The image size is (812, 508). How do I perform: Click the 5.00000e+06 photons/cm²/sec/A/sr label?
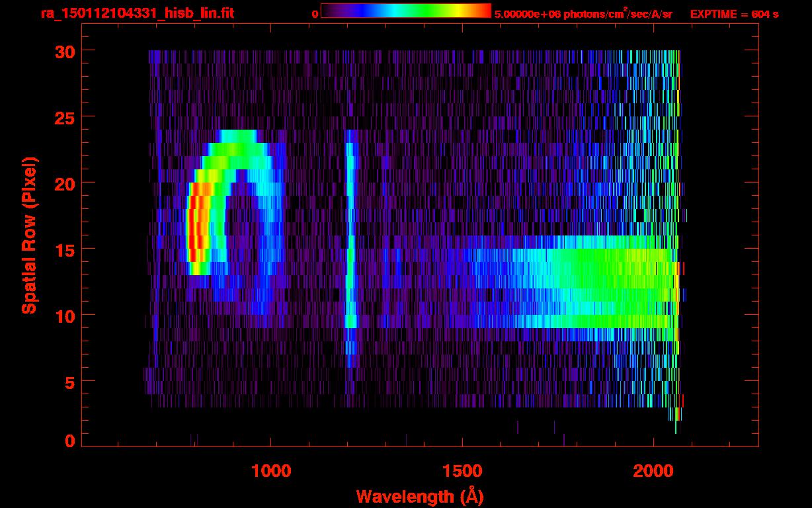583,14
